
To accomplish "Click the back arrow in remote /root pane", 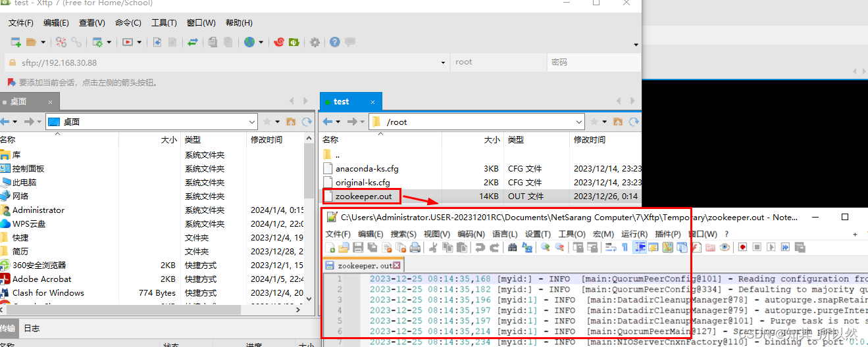I will (327, 122).
